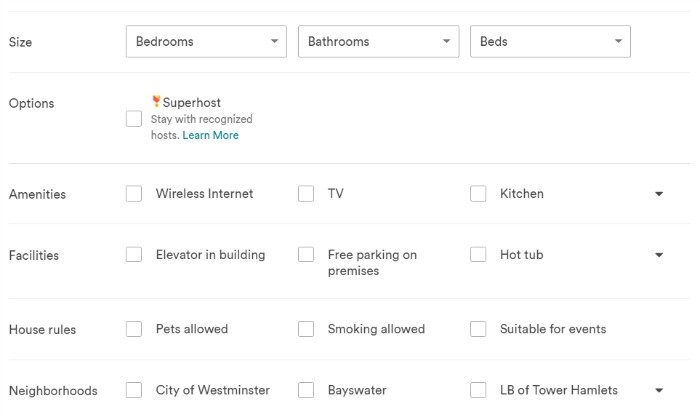
Task: Tick the TV amenity checkbox
Action: (x=306, y=194)
